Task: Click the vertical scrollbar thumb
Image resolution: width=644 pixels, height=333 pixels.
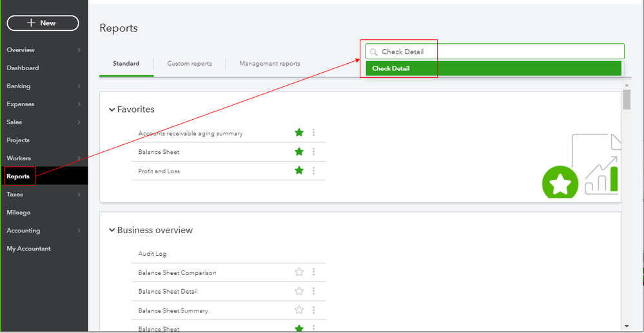Action: [627, 100]
